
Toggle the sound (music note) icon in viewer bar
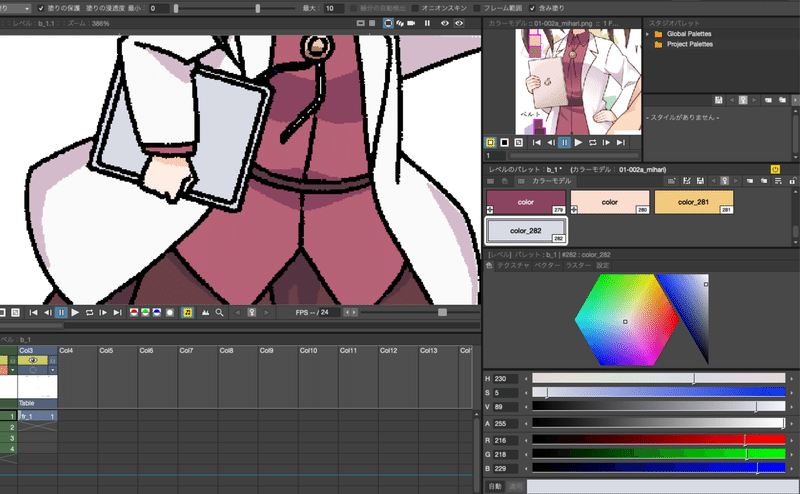click(187, 312)
